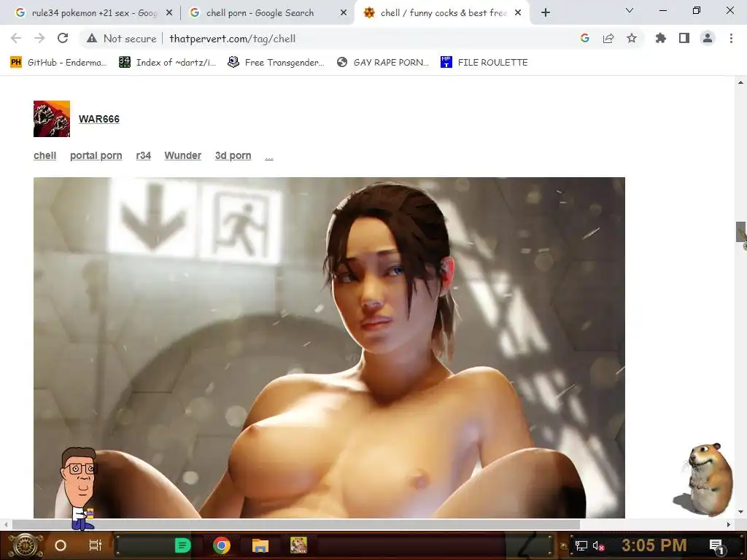747x560 pixels.
Task: Open the GitHub bookmark
Action: (59, 63)
